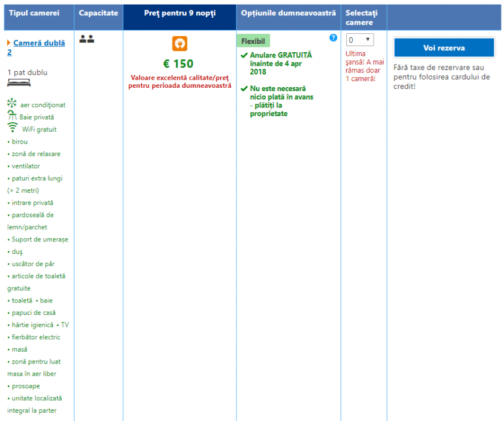Open the room quantity dropdown
Image resolution: width=504 pixels, height=421 pixels.
[360, 40]
